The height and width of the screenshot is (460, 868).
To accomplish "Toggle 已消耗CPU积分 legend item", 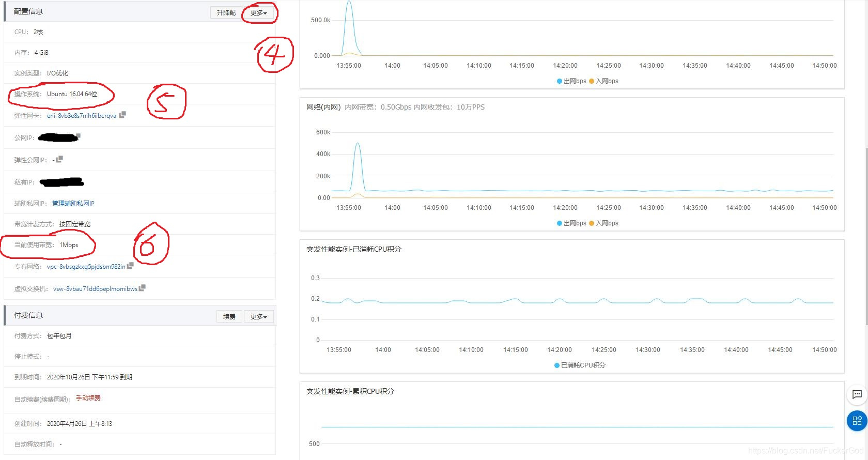I will [580, 365].
